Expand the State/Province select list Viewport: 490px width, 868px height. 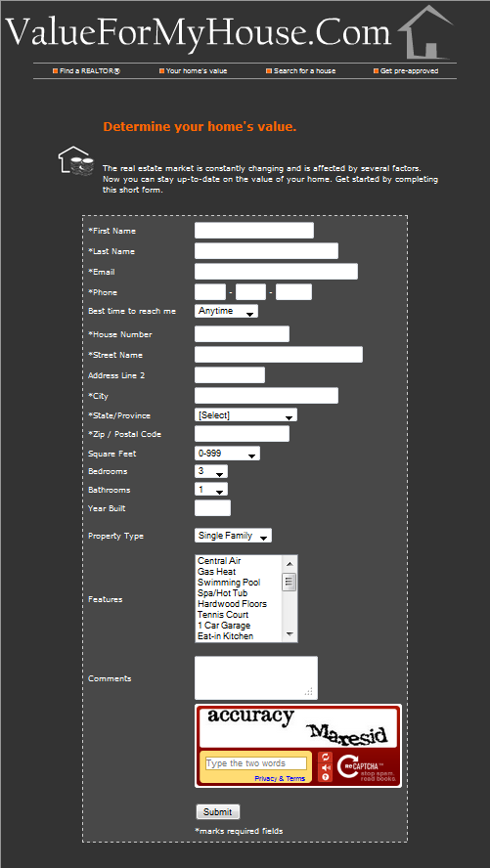click(245, 415)
